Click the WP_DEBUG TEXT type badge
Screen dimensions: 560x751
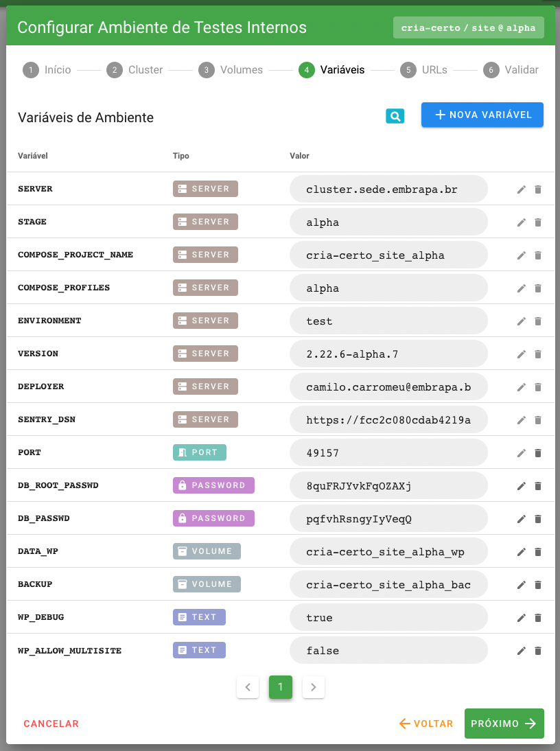199,617
